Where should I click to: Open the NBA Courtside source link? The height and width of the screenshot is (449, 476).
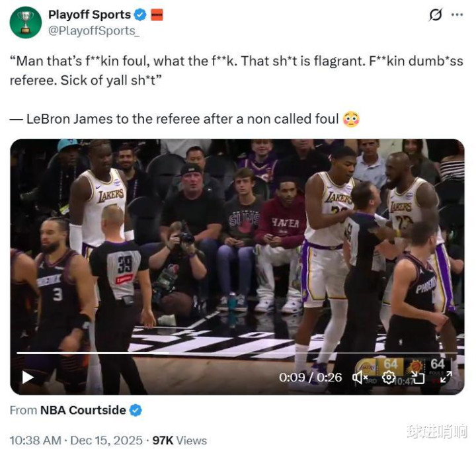coord(83,410)
